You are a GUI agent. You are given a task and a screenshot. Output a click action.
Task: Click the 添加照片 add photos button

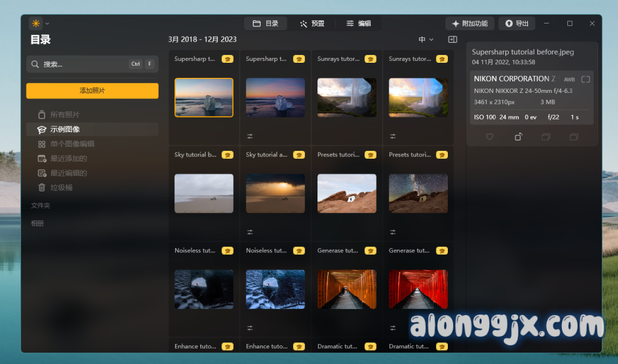pos(92,91)
